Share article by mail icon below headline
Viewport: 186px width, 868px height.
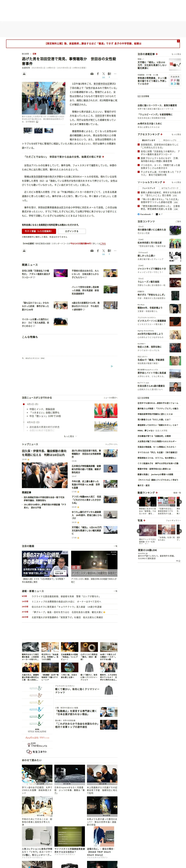92,74
